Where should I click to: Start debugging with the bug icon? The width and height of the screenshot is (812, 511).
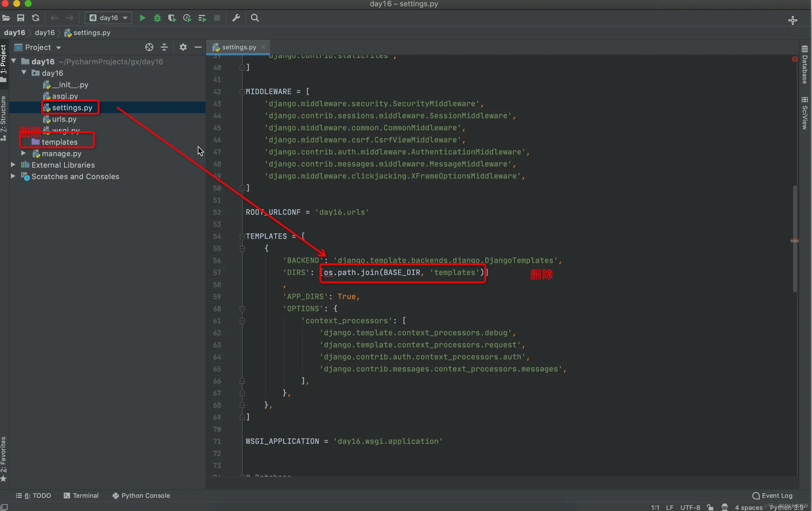157,18
